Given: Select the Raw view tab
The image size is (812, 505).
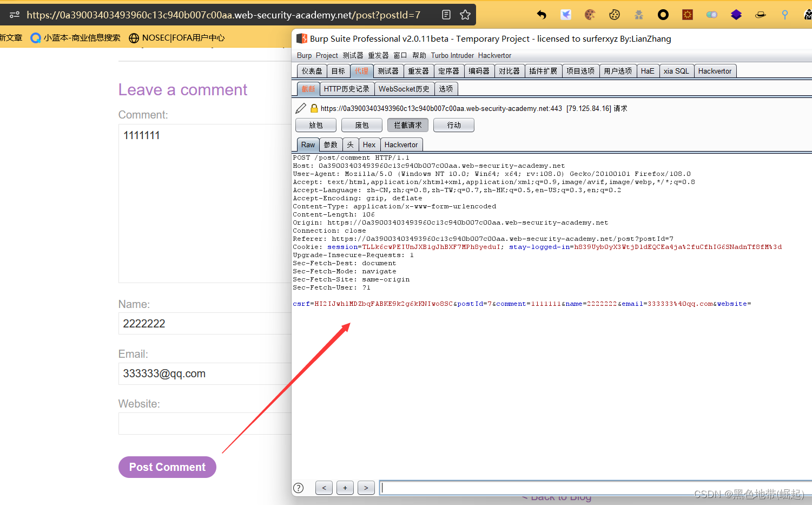Looking at the screenshot, I should (308, 145).
